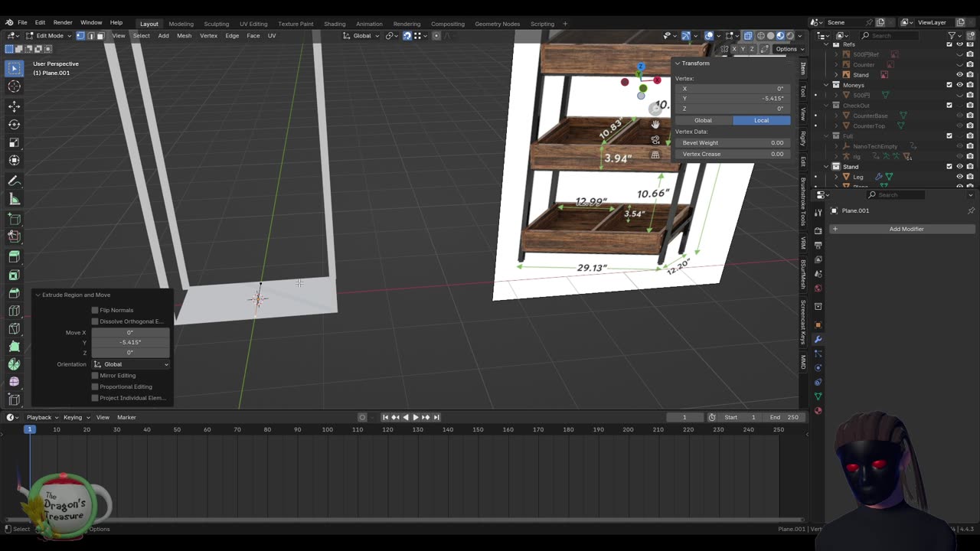The width and height of the screenshot is (980, 551).
Task: Open the File menu
Action: (x=22, y=23)
